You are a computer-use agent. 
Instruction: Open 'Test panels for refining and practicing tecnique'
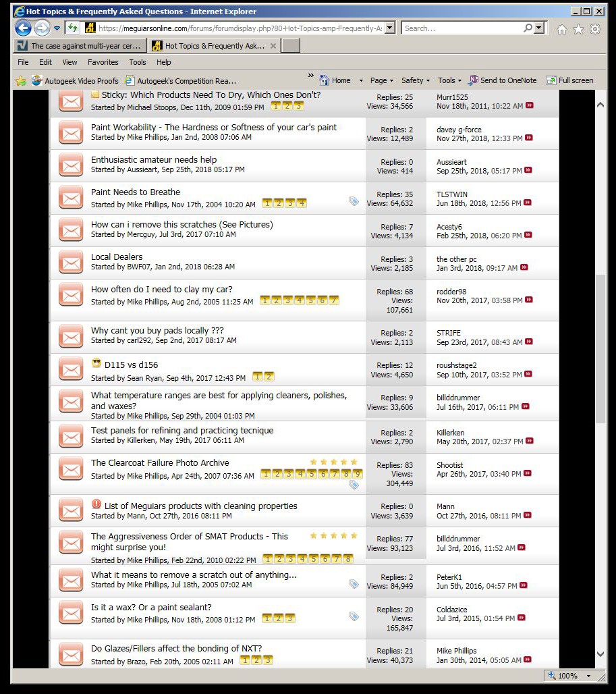click(182, 430)
